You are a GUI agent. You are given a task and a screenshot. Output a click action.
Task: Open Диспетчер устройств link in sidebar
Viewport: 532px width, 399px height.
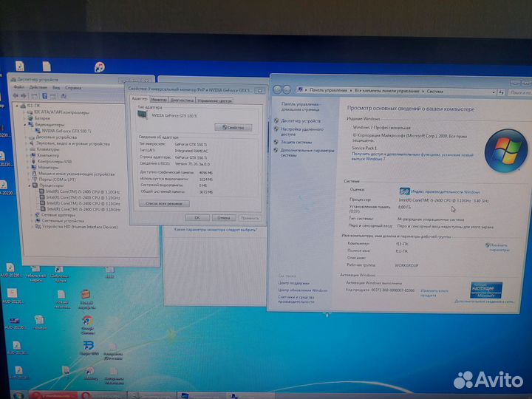click(301, 120)
